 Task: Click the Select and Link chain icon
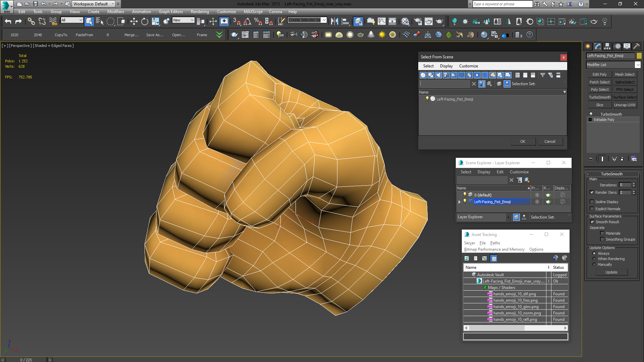(31, 22)
